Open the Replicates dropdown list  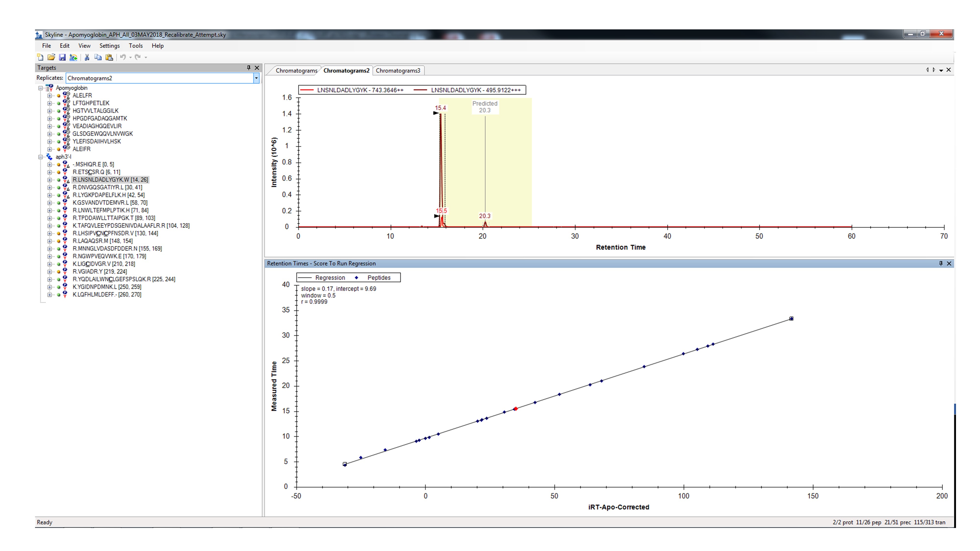pyautogui.click(x=256, y=78)
